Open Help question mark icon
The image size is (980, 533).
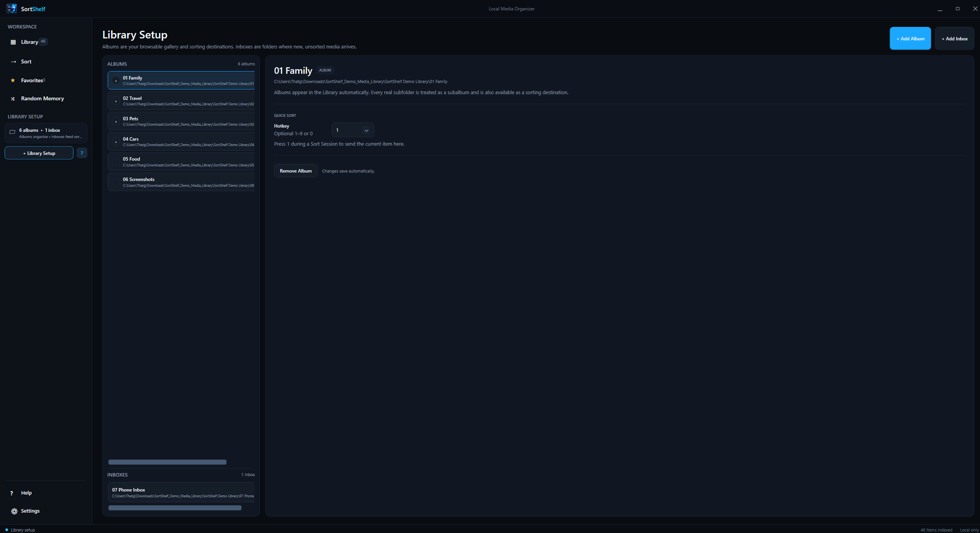[12, 493]
